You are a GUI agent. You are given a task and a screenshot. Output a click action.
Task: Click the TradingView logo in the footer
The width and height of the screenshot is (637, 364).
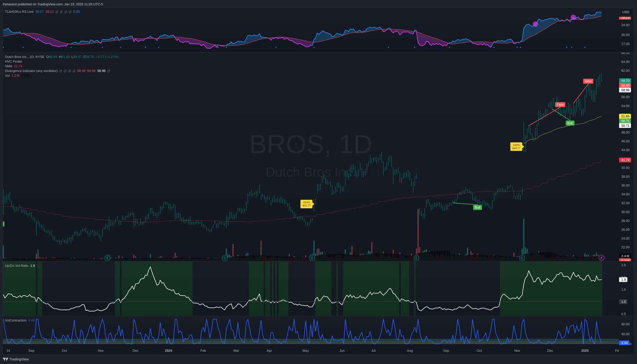click(x=16, y=359)
